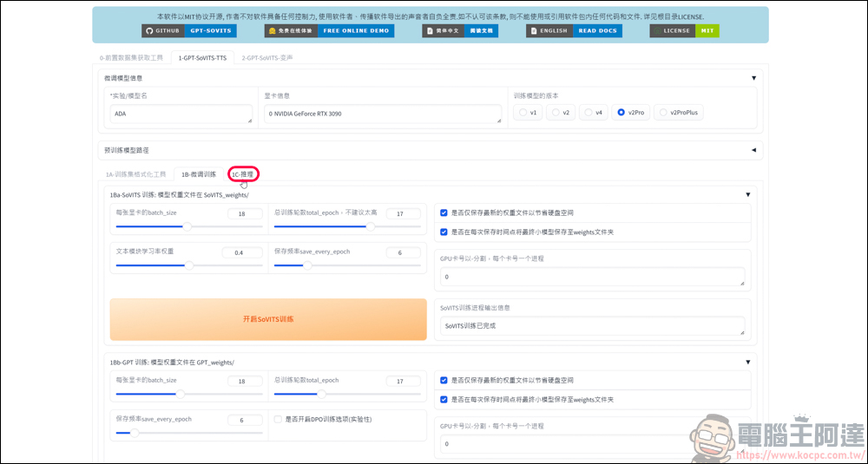Select the 1B-微调训练 tab

(x=199, y=174)
